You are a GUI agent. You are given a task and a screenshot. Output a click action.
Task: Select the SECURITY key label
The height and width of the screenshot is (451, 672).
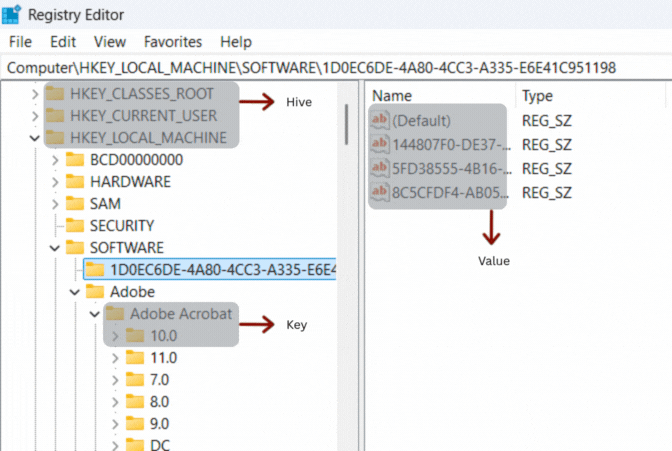pyautogui.click(x=122, y=226)
